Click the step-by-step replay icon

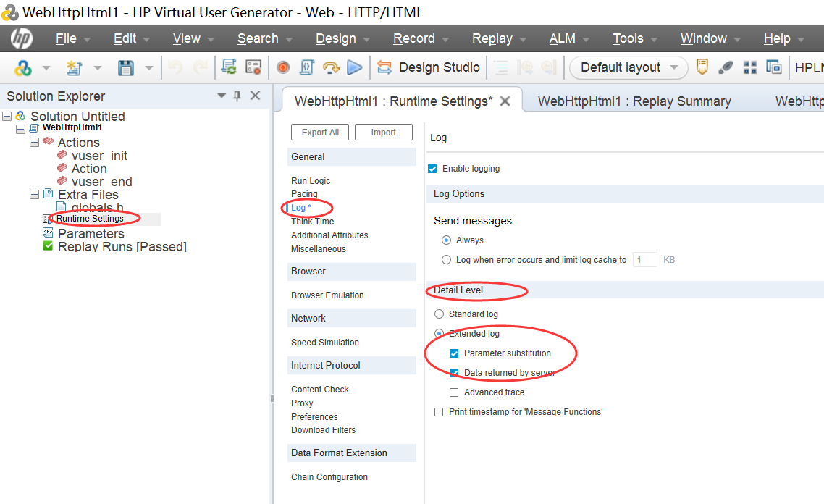[331, 67]
